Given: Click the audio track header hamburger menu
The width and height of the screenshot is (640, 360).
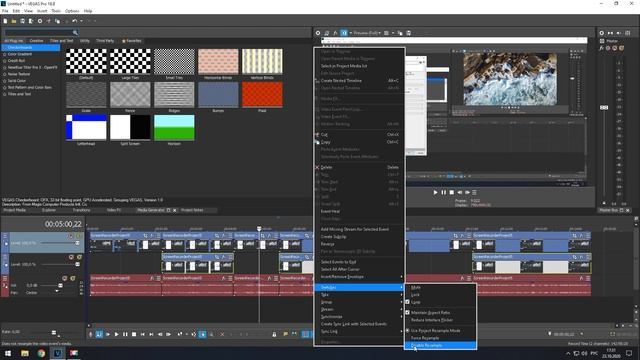Looking at the screenshot, I should click(x=5, y=278).
